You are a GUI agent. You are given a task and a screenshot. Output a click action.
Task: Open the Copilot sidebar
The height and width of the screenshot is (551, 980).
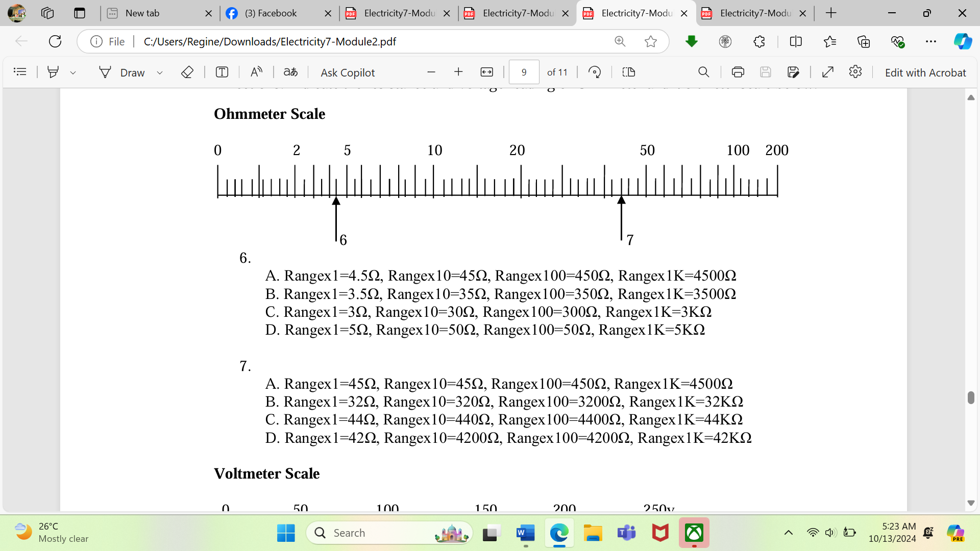pyautogui.click(x=963, y=41)
